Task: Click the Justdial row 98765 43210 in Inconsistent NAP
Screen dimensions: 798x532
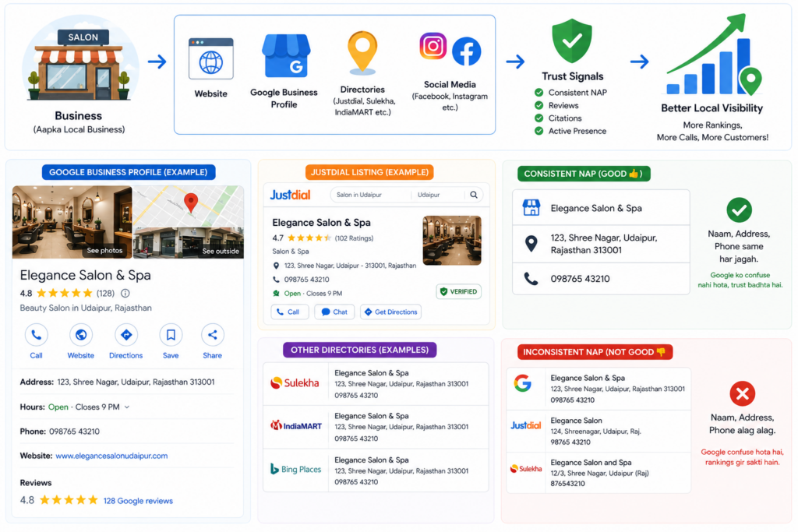Action: click(570, 442)
